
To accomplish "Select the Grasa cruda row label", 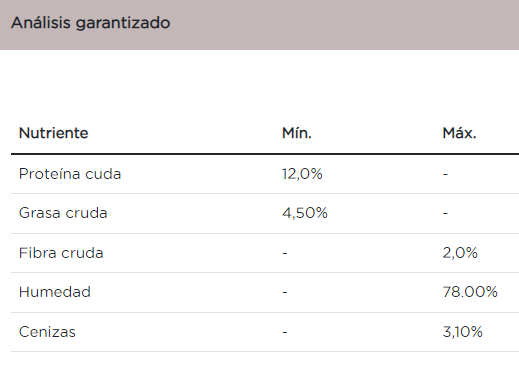I will (x=63, y=213).
